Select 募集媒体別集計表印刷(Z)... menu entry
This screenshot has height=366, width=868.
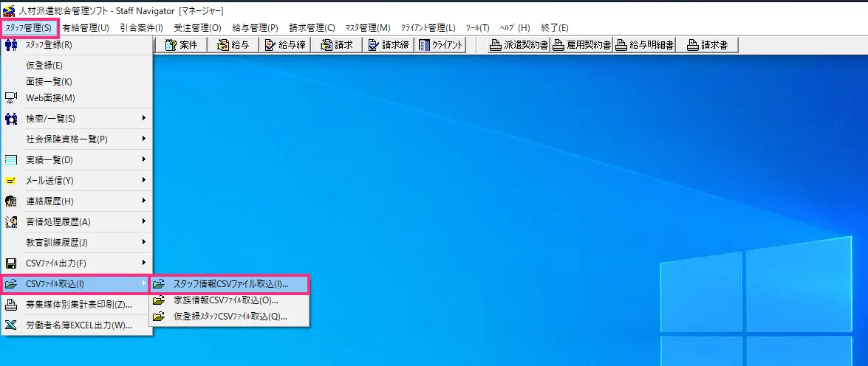click(x=76, y=305)
